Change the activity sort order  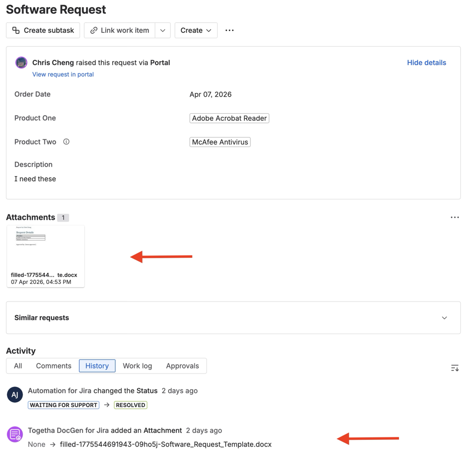454,368
